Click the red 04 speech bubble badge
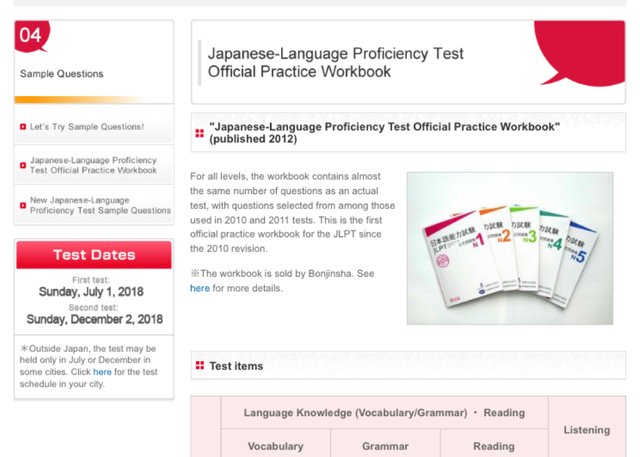The image size is (640, 457). click(31, 36)
